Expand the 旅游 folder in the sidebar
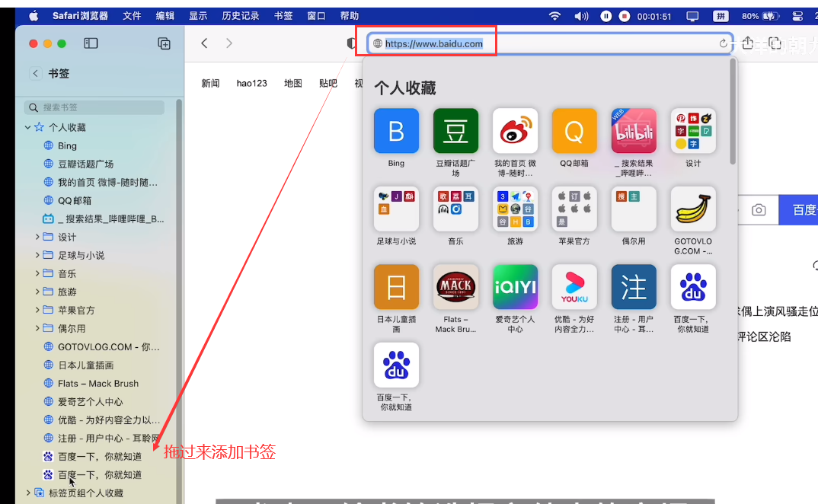Viewport: 818px width, 504px height. click(37, 292)
